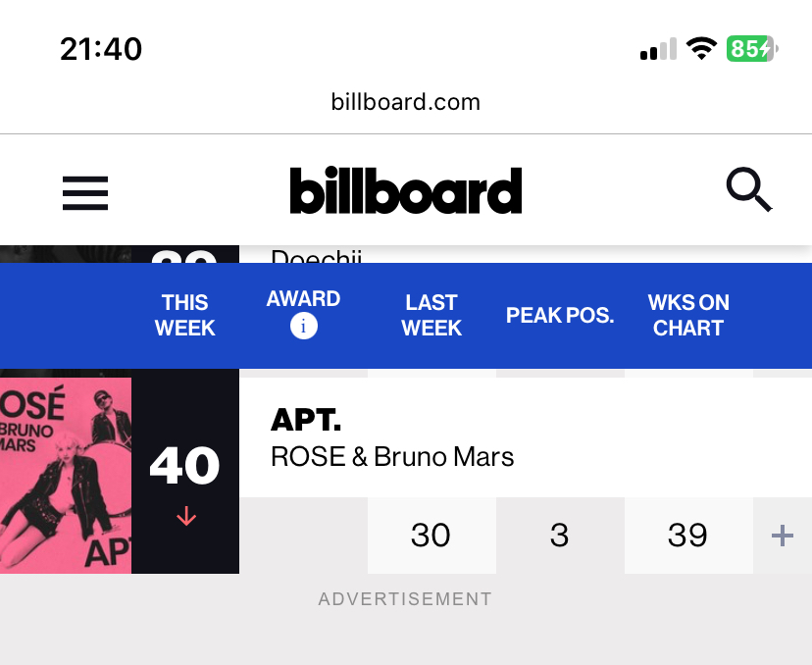Screen dimensions: 812x665
Task: Click the Billboard logo
Action: click(406, 190)
